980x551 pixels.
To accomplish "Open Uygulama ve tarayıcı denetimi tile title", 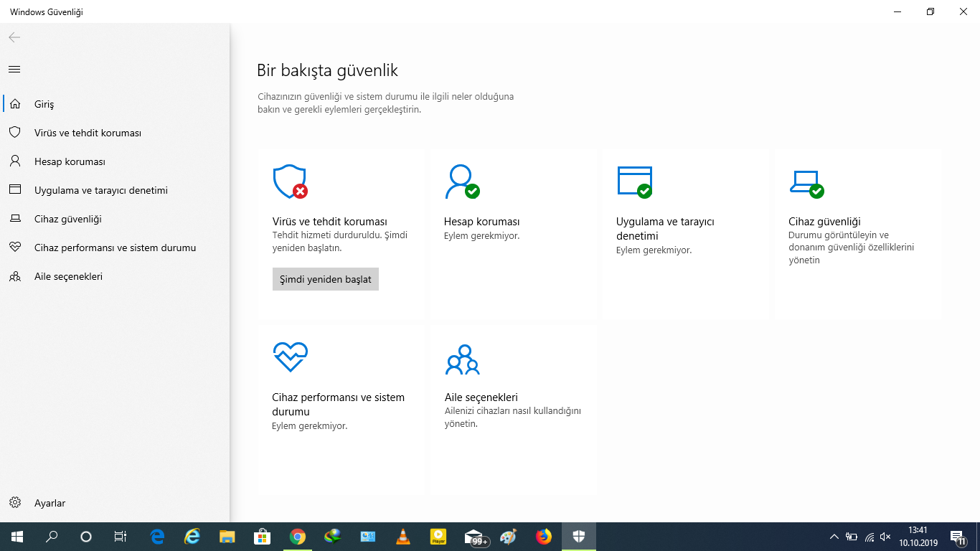I will point(665,229).
